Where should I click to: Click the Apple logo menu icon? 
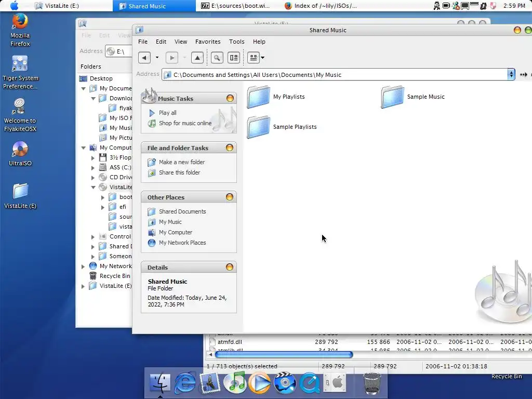(x=14, y=6)
